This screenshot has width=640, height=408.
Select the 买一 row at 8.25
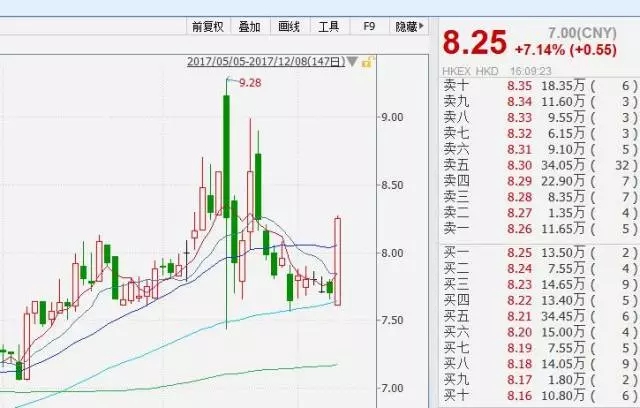(x=540, y=253)
